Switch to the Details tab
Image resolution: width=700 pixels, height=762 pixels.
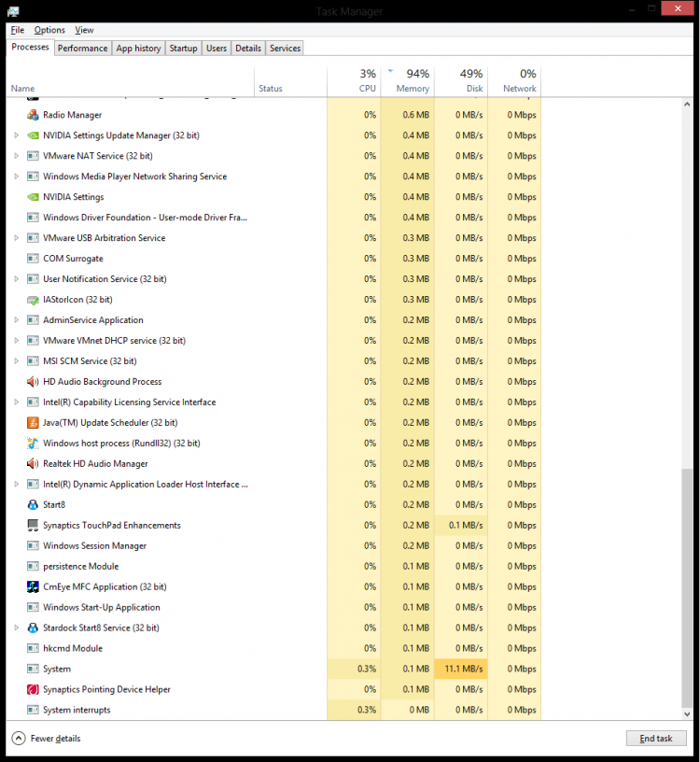[248, 49]
